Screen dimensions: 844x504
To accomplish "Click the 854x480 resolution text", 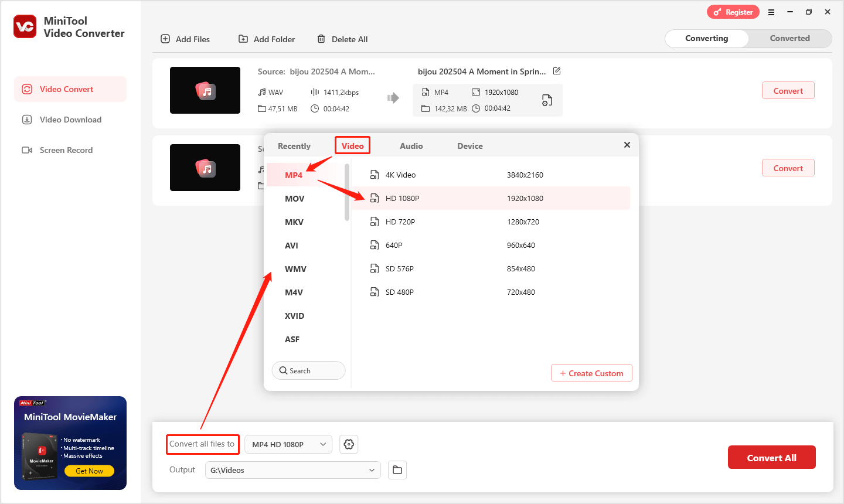I will (521, 268).
